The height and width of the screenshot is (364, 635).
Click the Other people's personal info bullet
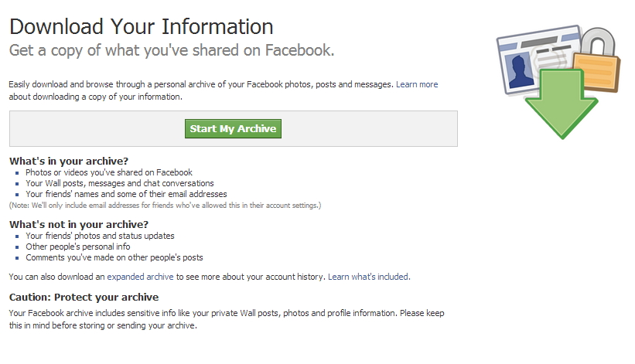coord(78,247)
